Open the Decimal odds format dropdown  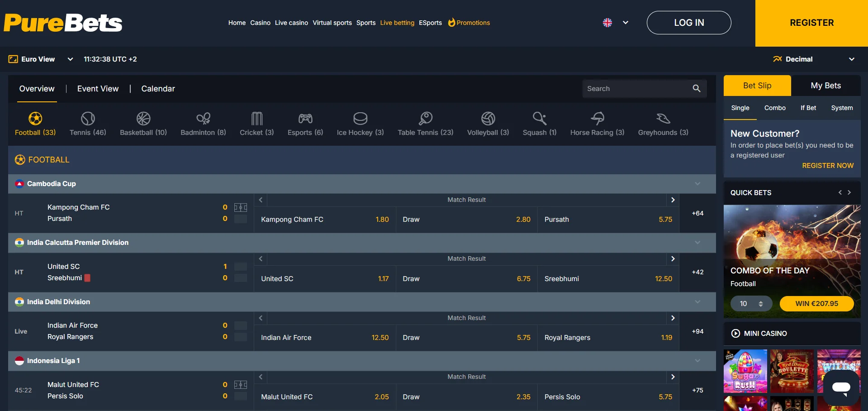[x=814, y=59]
